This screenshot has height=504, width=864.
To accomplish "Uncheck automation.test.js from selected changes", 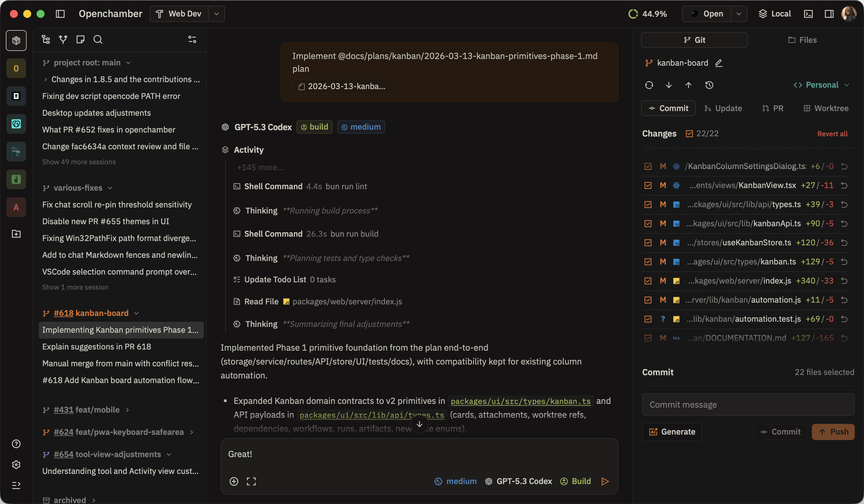I will (x=648, y=319).
